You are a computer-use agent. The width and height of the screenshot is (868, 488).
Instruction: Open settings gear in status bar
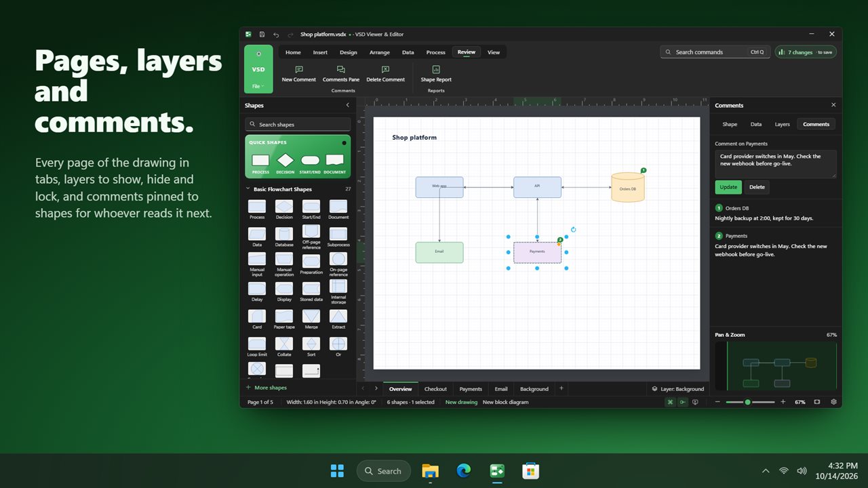click(x=833, y=402)
